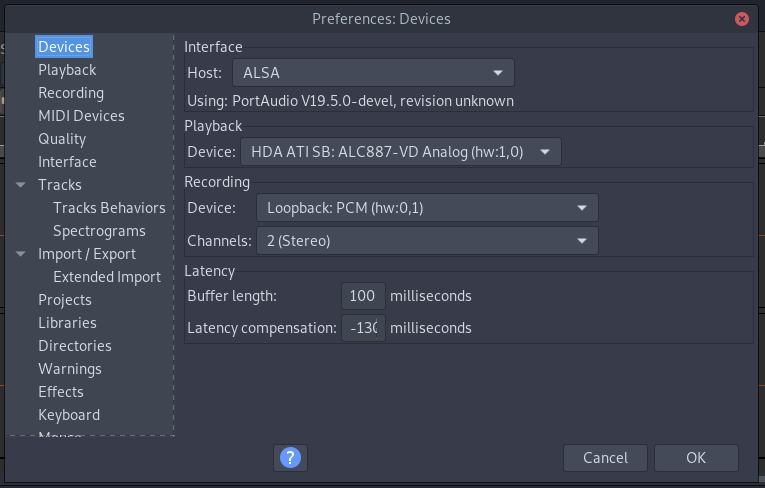Select Spectrograms subcategory
Viewport: 765px width, 488px height.
click(99, 231)
